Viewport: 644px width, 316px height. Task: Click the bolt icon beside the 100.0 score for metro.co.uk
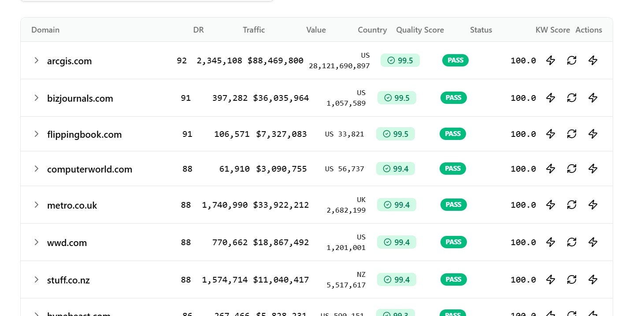click(551, 204)
